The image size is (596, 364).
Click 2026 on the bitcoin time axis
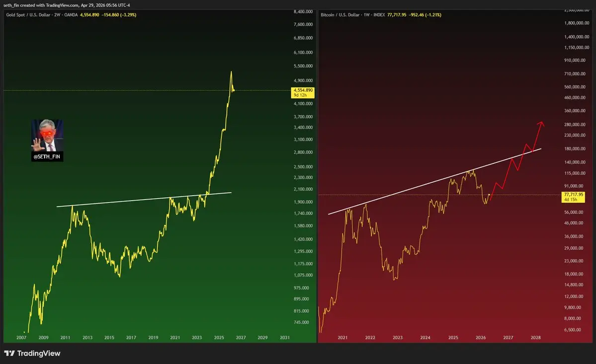pos(481,337)
